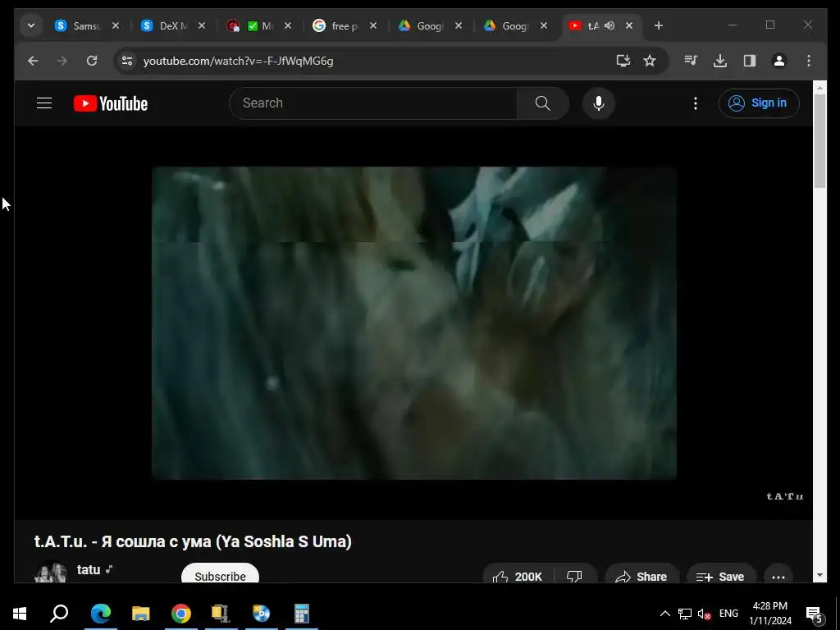Open Windows taskbar search
This screenshot has height=630, width=840.
59,614
